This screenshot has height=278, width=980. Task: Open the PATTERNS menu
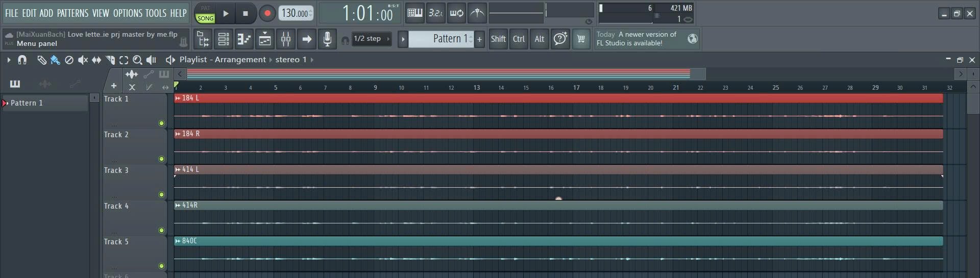[72, 13]
